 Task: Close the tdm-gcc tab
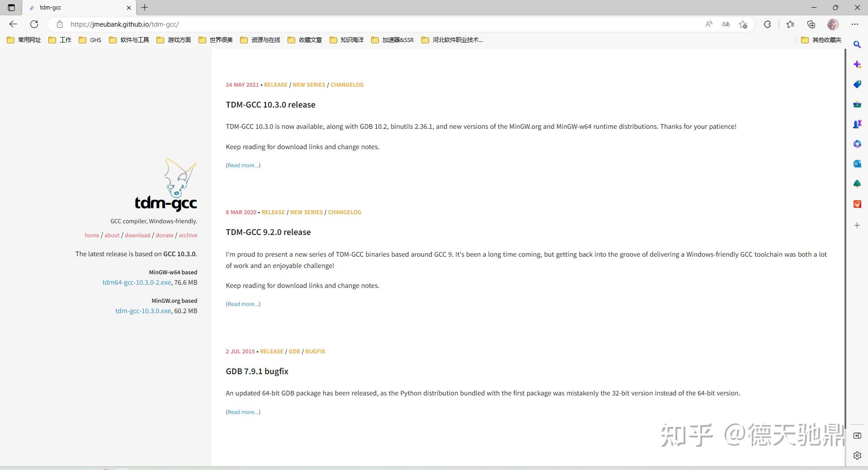click(129, 8)
